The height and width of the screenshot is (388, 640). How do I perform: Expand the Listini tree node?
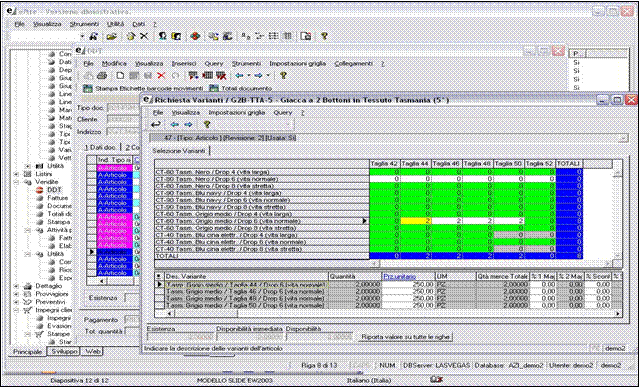[x=17, y=174]
